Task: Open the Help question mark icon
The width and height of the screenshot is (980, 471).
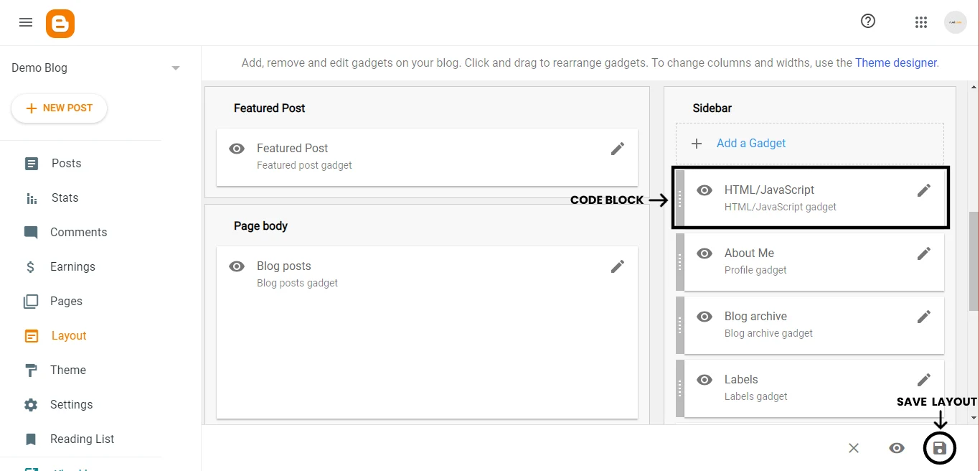Action: coord(868,22)
